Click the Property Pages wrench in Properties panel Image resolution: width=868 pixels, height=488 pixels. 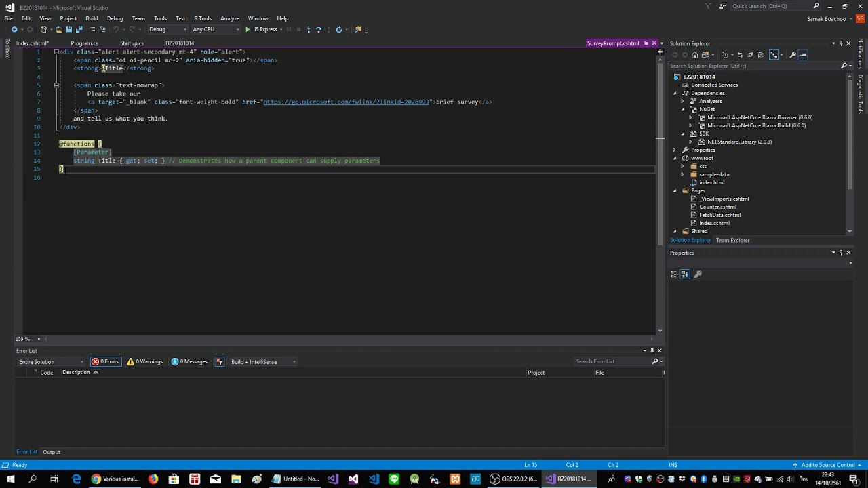click(698, 274)
